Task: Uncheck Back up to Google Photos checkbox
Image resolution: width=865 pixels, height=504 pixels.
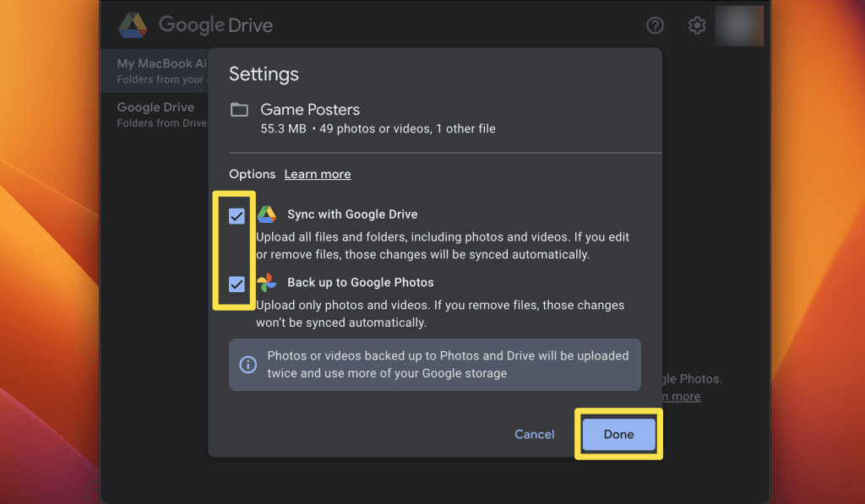Action: 237,285
